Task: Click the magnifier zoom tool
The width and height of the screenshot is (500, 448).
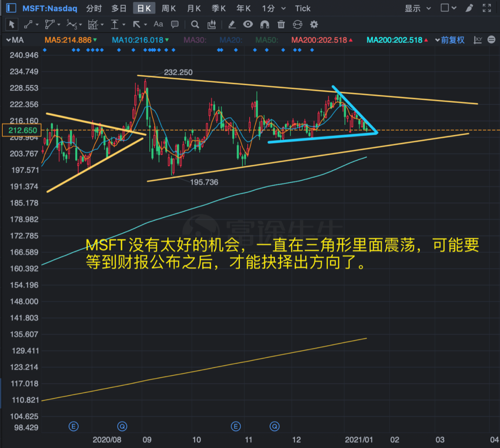Action: [x=195, y=25]
